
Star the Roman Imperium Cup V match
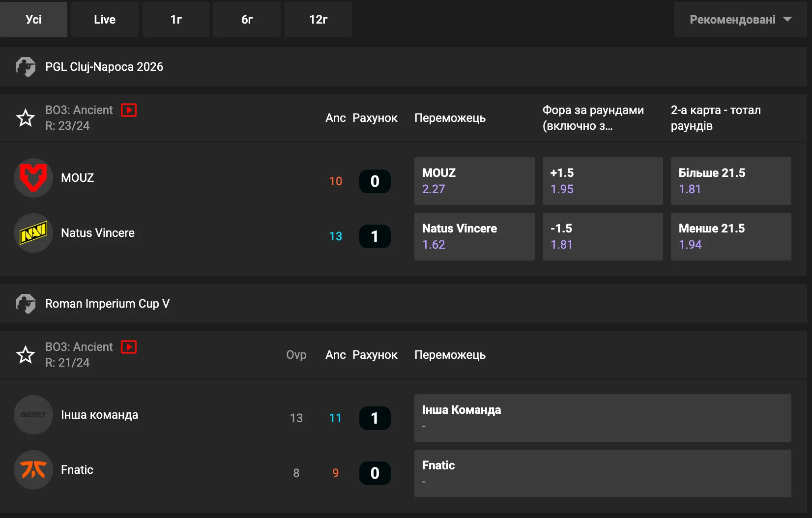point(26,355)
